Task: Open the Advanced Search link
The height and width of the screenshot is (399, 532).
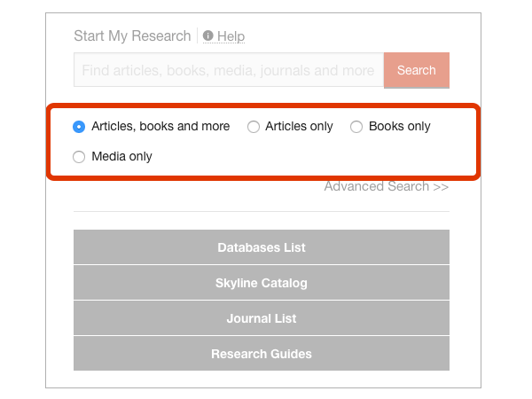Action: point(376,186)
